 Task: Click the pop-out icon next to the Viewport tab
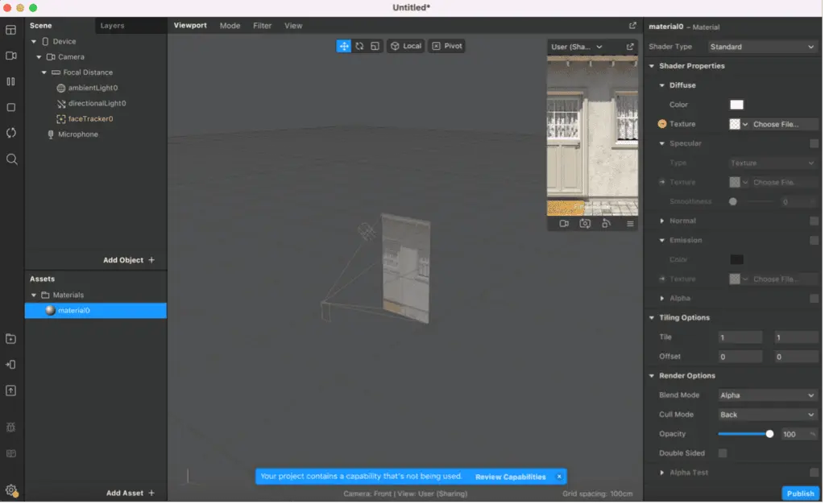(x=633, y=25)
